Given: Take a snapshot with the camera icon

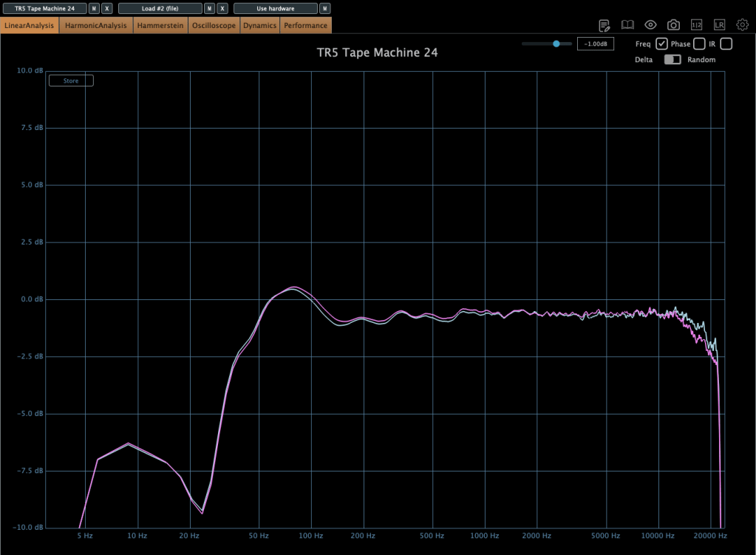Looking at the screenshot, I should click(x=673, y=25).
